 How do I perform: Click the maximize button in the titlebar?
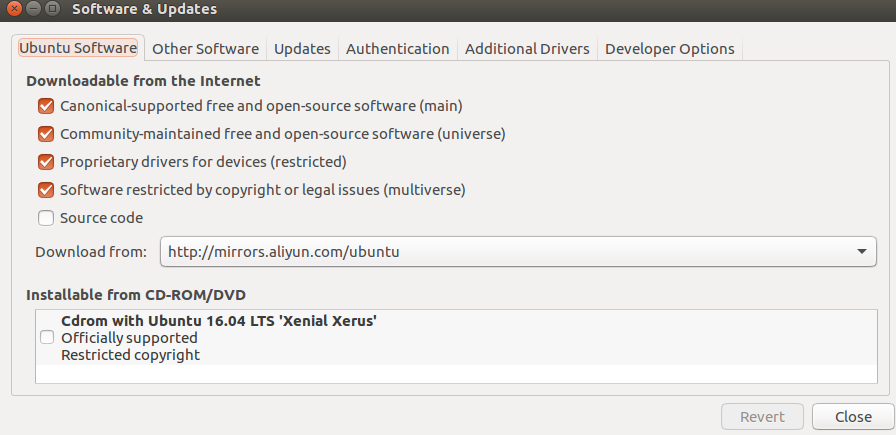point(52,10)
